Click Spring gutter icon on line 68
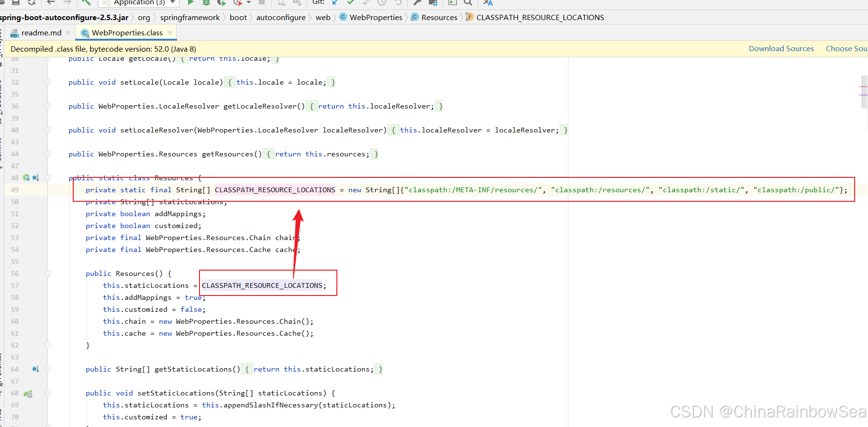 point(28,394)
